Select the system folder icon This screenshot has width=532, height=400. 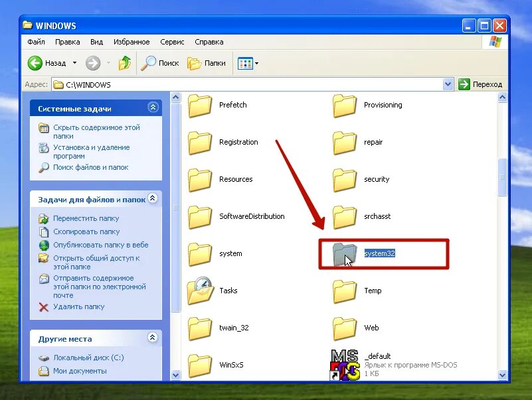pyautogui.click(x=200, y=254)
